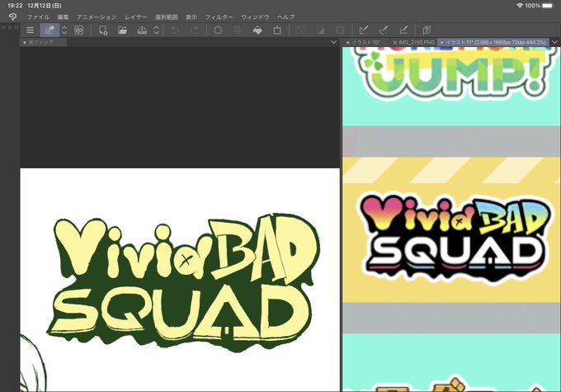The width and height of the screenshot is (561, 392).
Task: Close the IMG_2155.PNG tab
Action: point(394,42)
